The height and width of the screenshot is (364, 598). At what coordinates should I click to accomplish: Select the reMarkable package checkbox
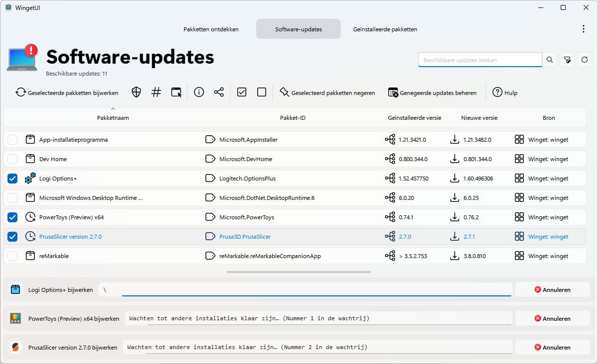[x=12, y=256]
